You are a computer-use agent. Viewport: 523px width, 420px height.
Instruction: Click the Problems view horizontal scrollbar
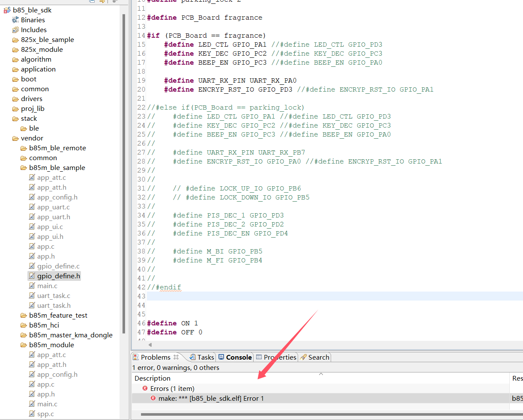coord(332,414)
